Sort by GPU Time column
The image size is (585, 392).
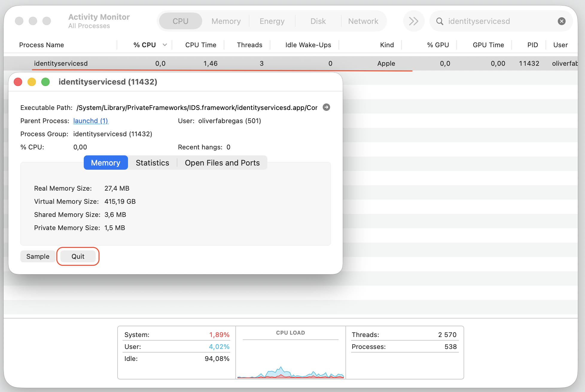(x=488, y=45)
